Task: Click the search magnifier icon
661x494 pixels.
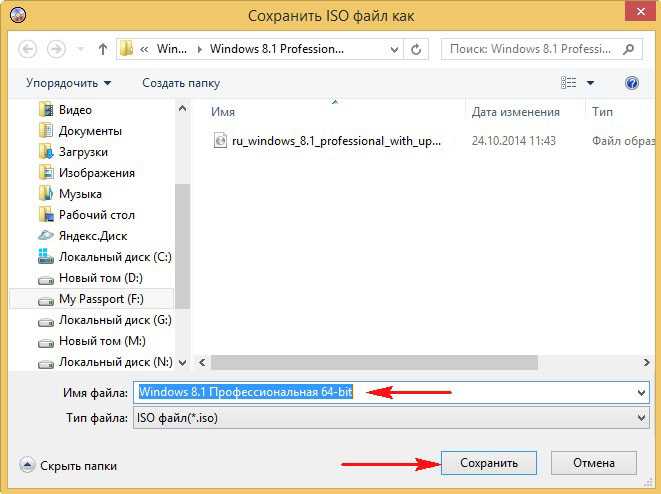Action: (x=629, y=49)
